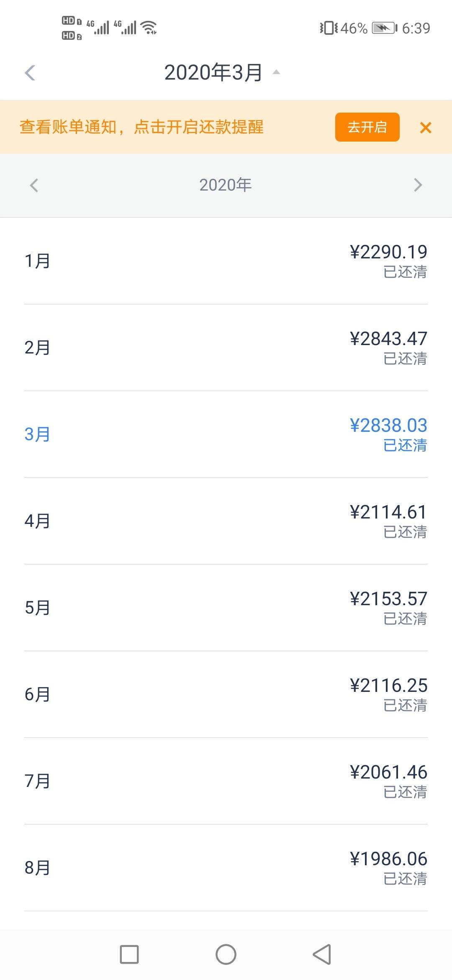Tap the back arrow at top left
Viewport: 452px width, 980px height.
click(30, 73)
